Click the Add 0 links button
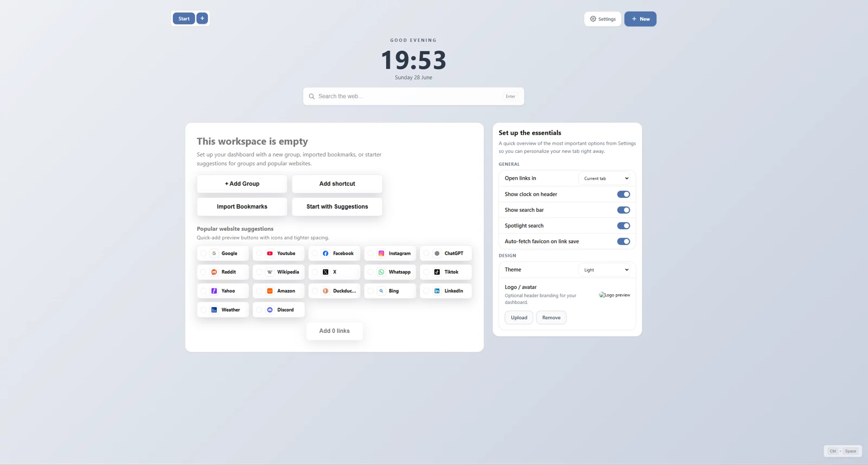The image size is (868, 465). (334, 331)
